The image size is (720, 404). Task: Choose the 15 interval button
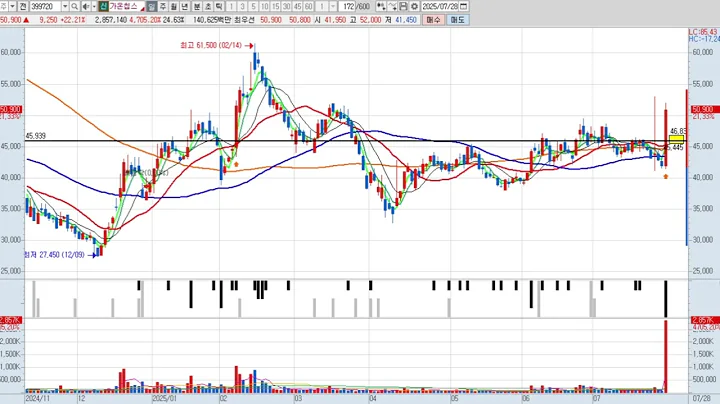(276, 6)
